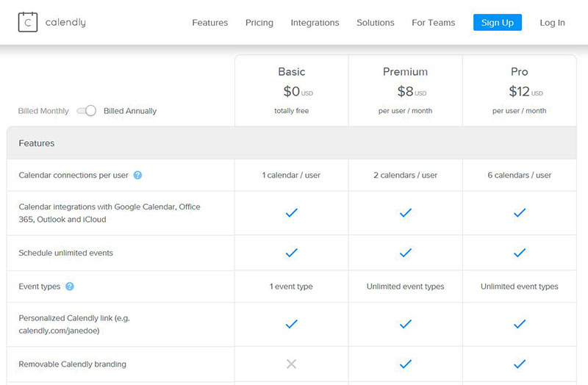The width and height of the screenshot is (588, 385).
Task: Open the Pricing page from navigation
Action: [259, 23]
